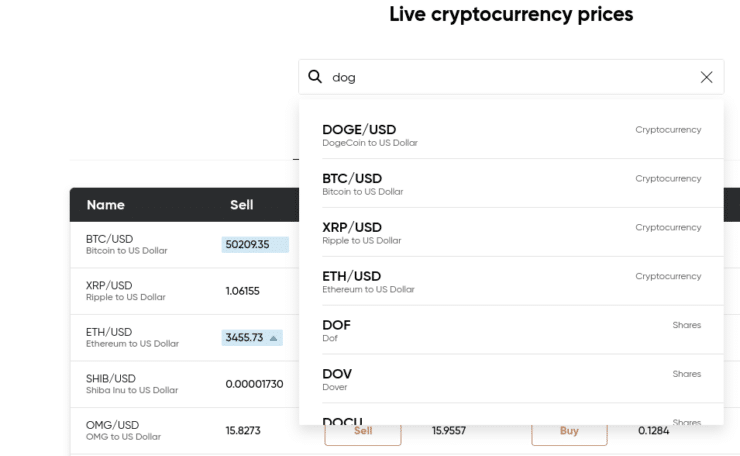Open OMG/USD row in the price table

click(x=185, y=431)
